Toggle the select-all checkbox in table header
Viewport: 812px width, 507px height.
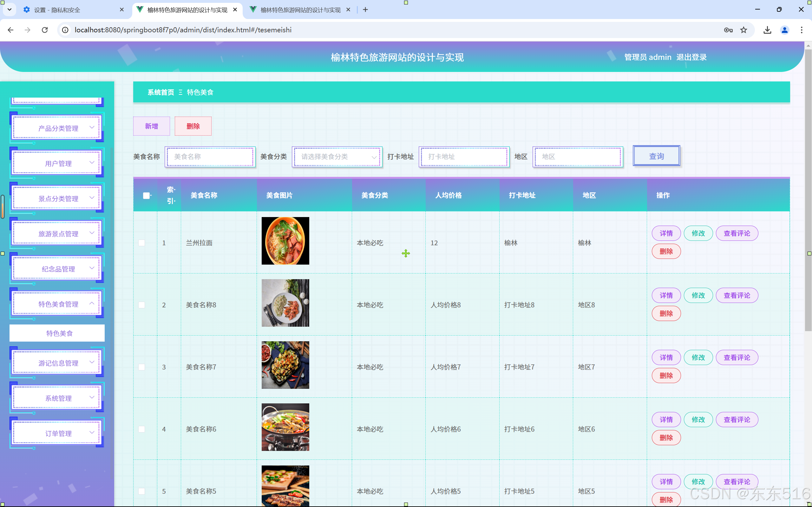146,196
